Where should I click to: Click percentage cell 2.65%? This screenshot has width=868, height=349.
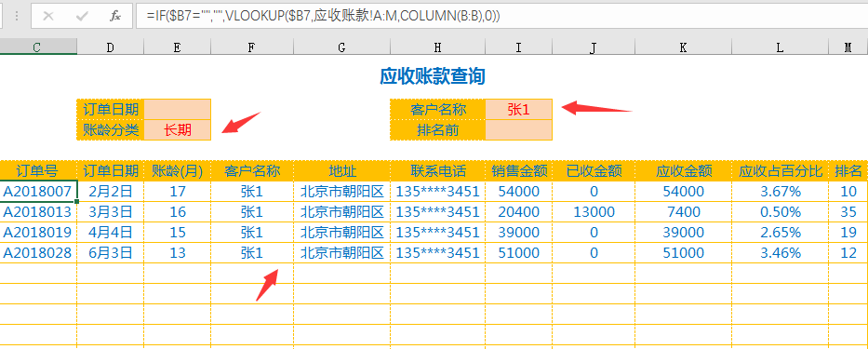click(x=780, y=232)
